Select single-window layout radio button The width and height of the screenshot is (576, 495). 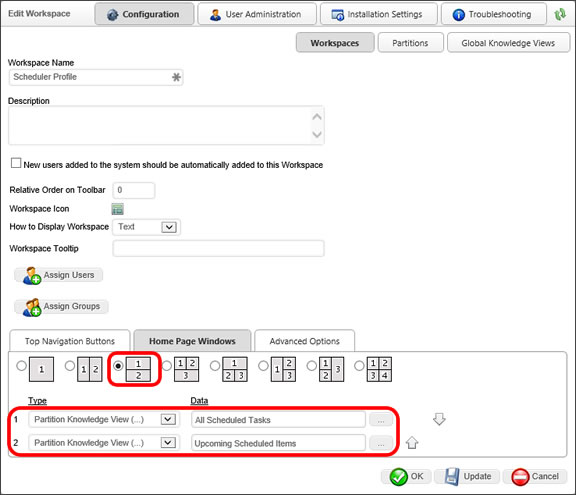pyautogui.click(x=21, y=366)
